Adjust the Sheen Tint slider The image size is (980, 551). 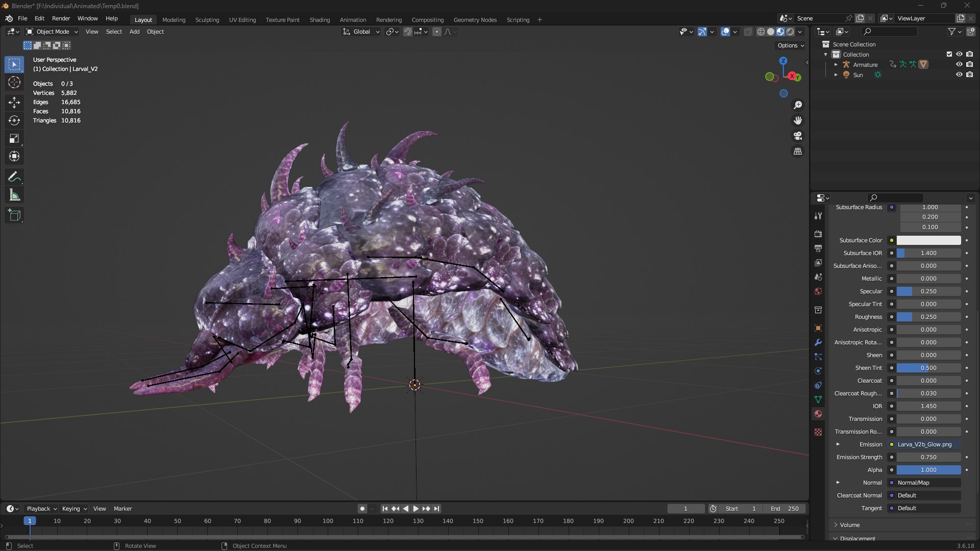point(928,368)
